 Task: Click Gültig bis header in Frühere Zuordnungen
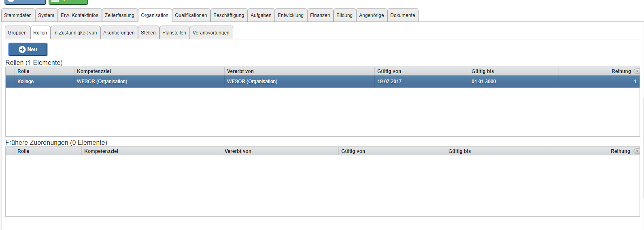[459, 151]
